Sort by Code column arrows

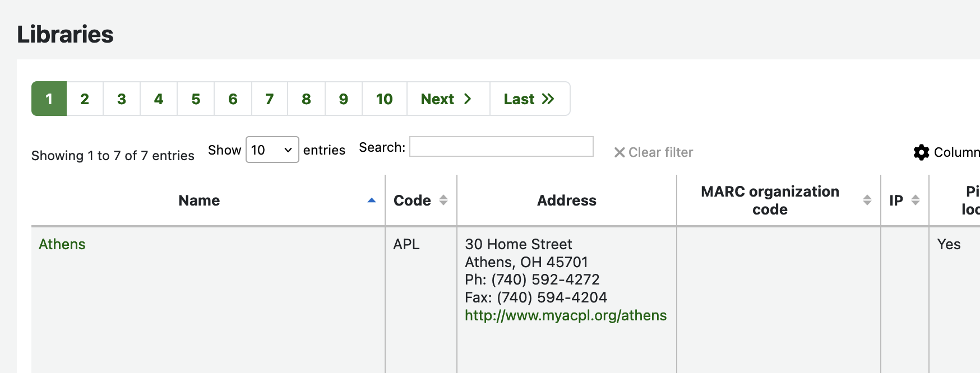pos(443,201)
